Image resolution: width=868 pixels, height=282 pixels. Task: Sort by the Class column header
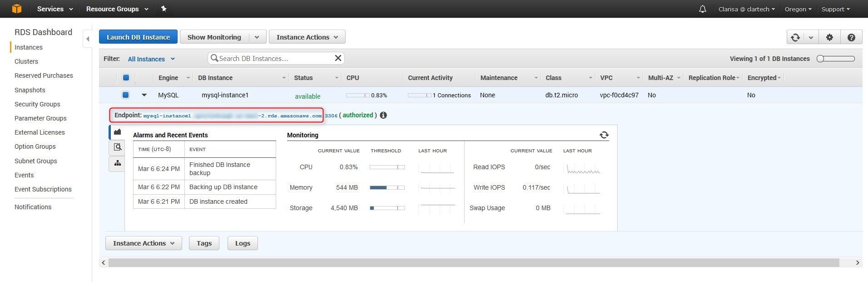pos(568,78)
